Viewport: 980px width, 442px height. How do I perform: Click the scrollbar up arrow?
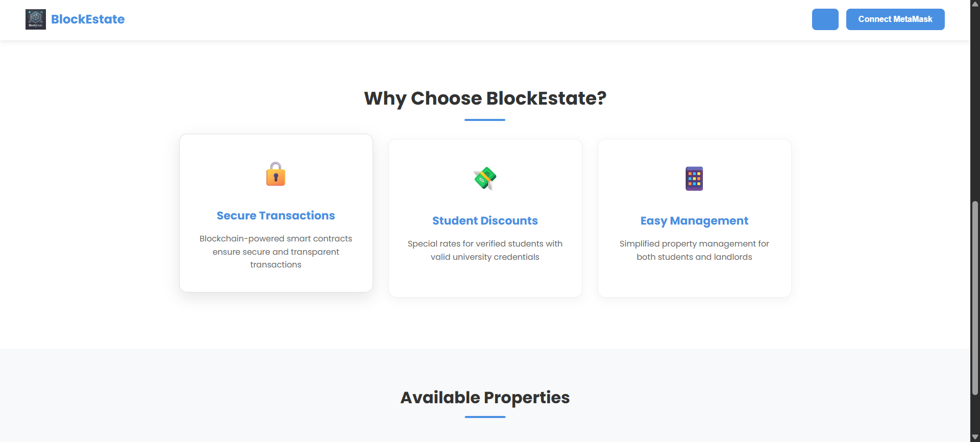975,4
